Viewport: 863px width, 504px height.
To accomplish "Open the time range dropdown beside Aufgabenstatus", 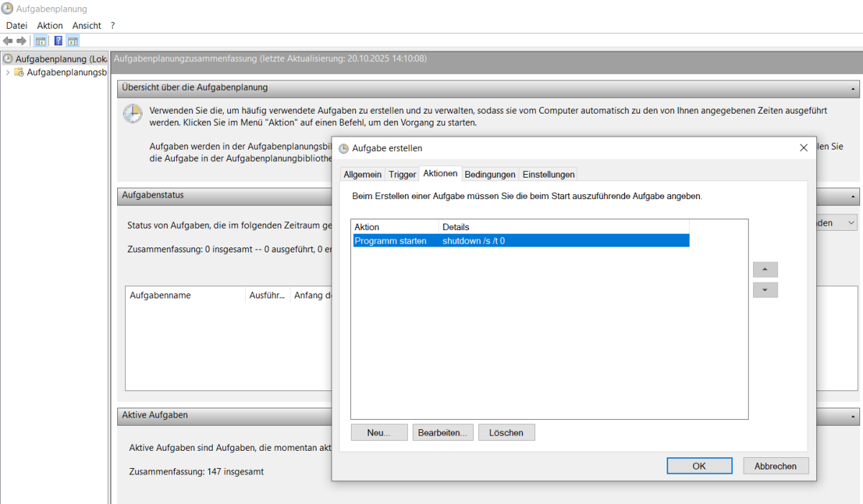I will pyautogui.click(x=853, y=223).
